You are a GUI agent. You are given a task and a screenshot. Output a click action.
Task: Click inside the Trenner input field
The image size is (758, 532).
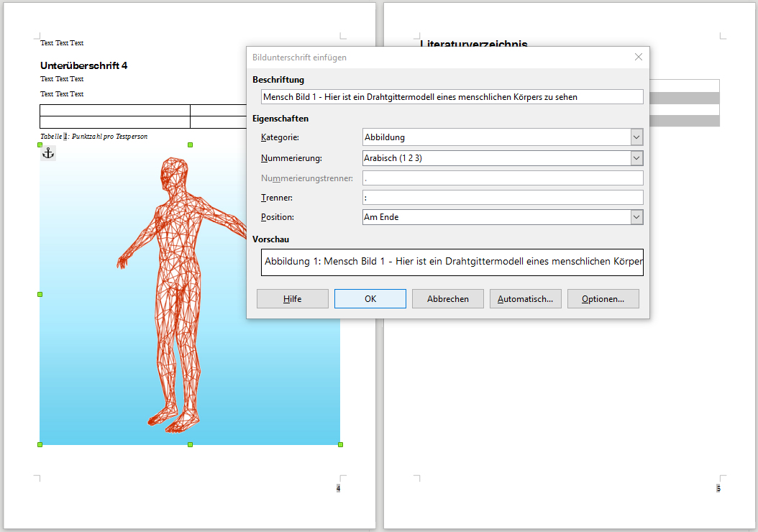pos(502,197)
